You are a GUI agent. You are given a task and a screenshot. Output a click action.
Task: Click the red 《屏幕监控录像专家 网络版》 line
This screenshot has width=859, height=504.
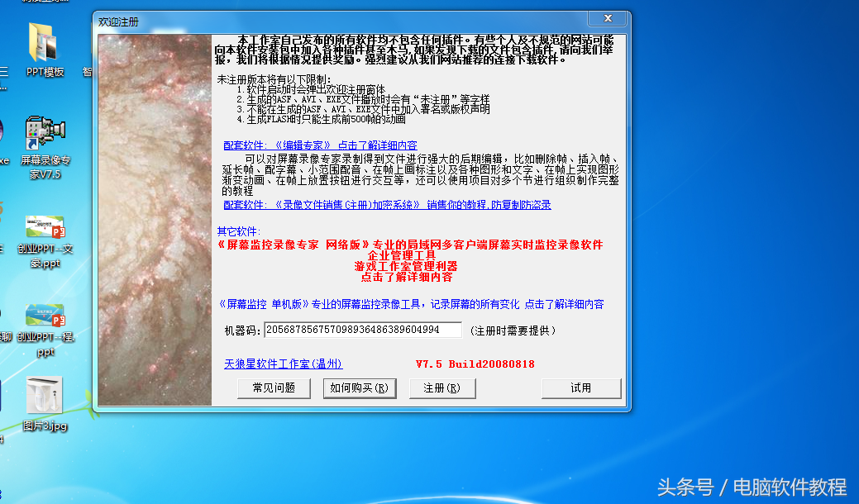(410, 245)
